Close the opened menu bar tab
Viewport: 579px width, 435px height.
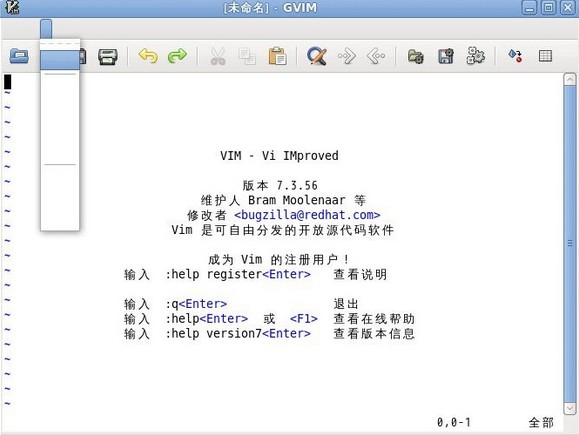pos(46,29)
